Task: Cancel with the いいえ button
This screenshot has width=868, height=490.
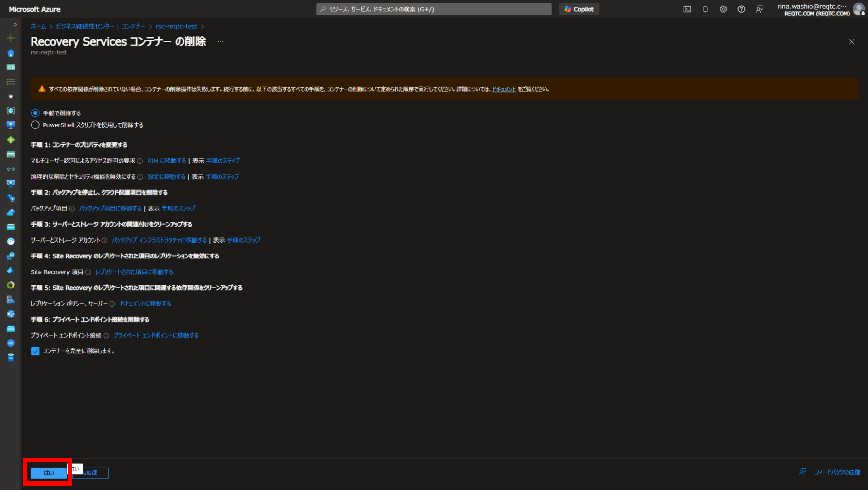Action: [90, 473]
